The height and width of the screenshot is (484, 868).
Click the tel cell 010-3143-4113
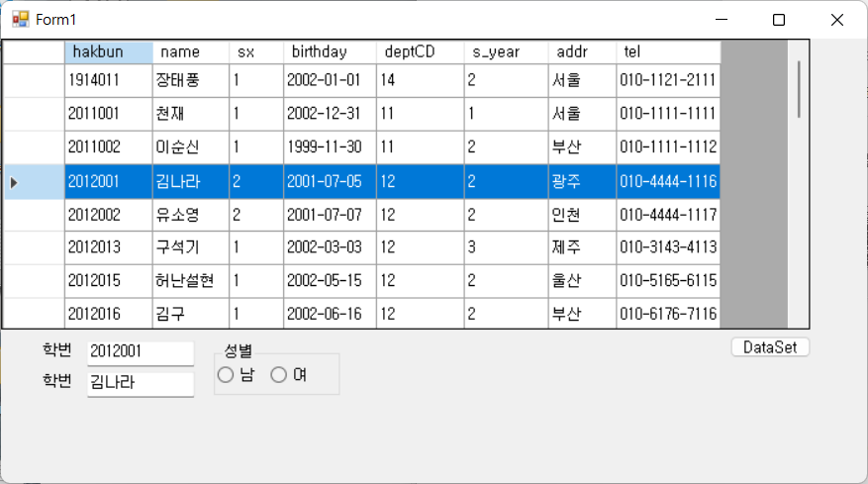click(668, 247)
